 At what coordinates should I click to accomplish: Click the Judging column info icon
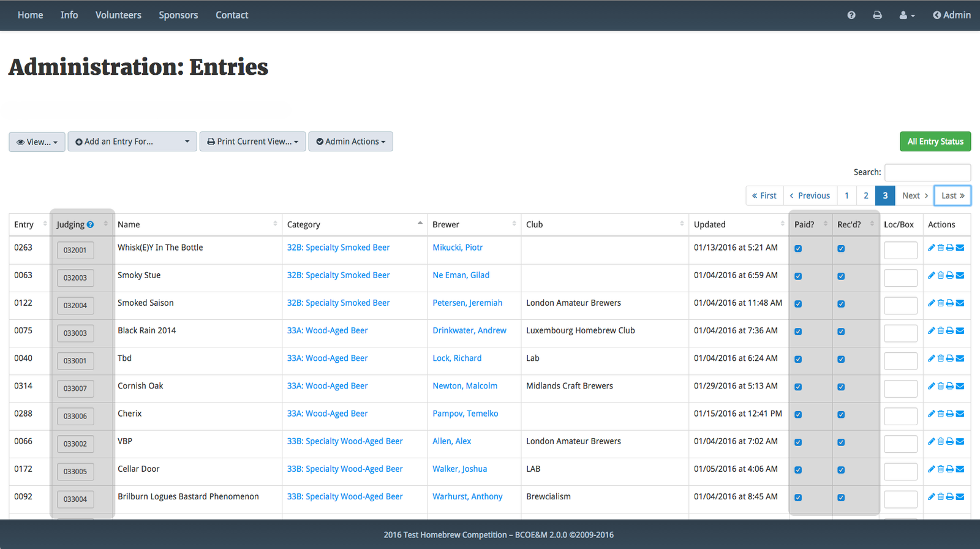(90, 225)
